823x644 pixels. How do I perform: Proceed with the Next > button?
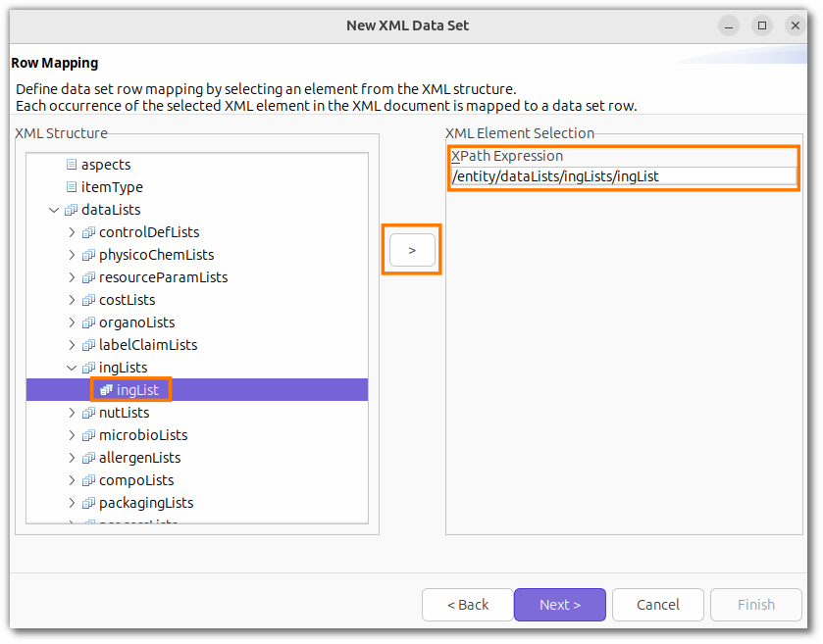coord(560,605)
